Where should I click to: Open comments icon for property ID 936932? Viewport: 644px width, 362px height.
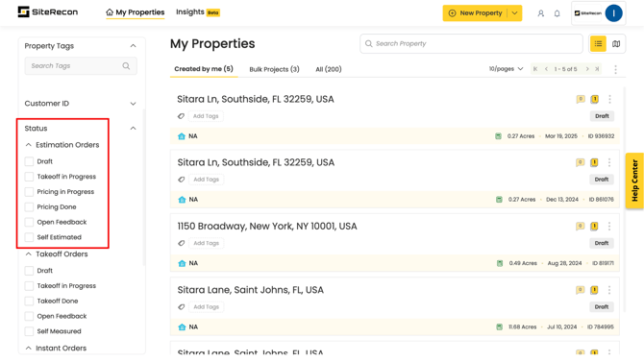pos(581,99)
